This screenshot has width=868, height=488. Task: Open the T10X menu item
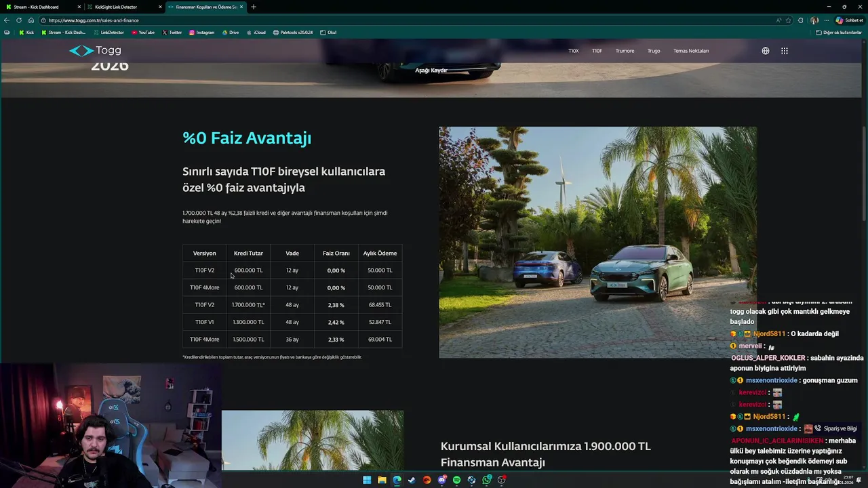point(574,51)
